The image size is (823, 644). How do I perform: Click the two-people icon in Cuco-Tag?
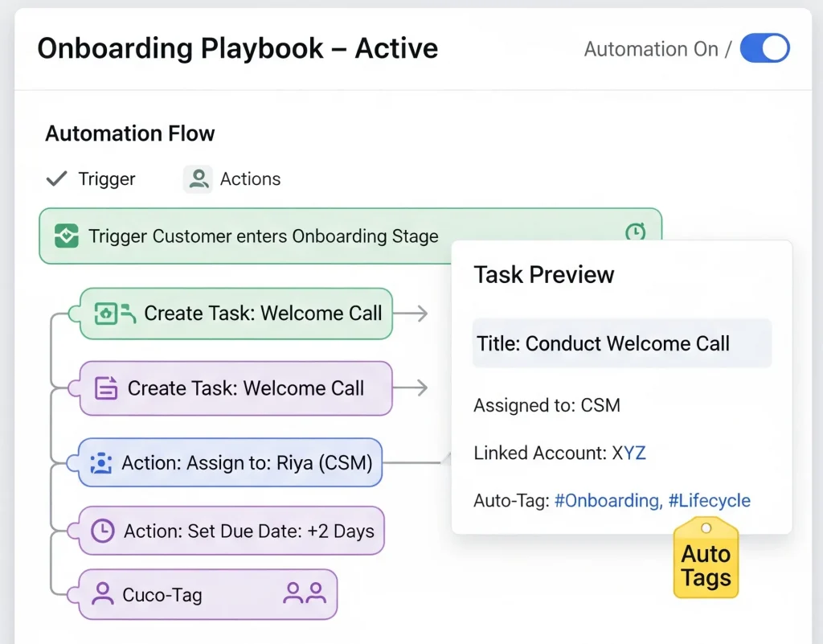tap(305, 594)
